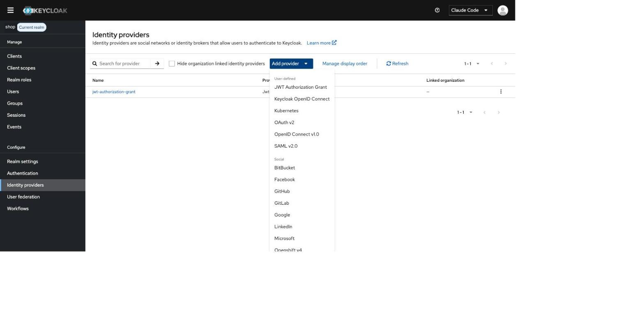This screenshot has height=314, width=644.
Task: Add GitLab social provider
Action: point(302,203)
